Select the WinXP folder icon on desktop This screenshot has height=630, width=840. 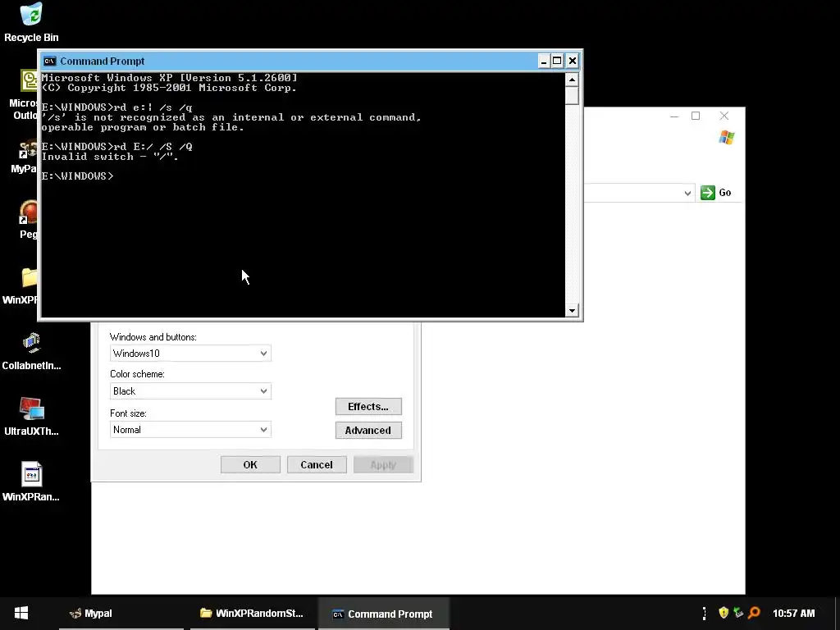tap(21, 286)
